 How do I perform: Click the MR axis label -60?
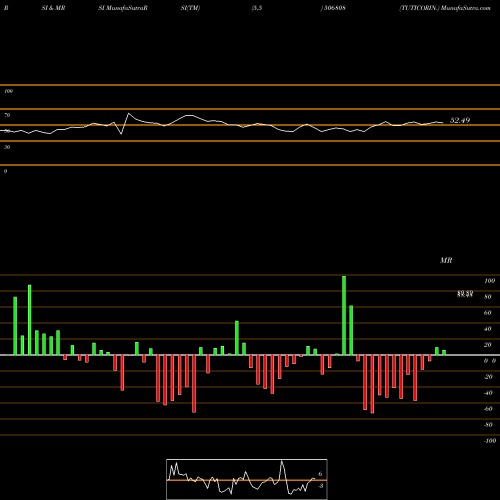tap(488, 409)
